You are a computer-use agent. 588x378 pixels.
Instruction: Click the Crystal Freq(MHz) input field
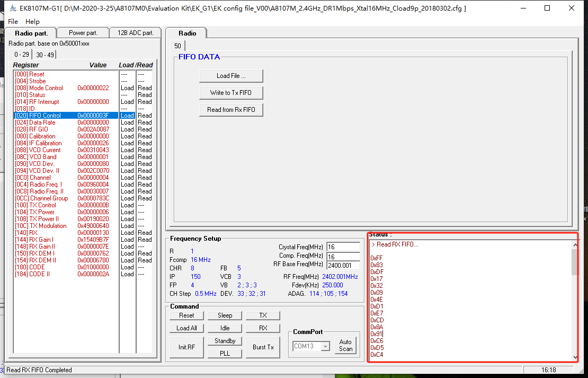(x=343, y=247)
